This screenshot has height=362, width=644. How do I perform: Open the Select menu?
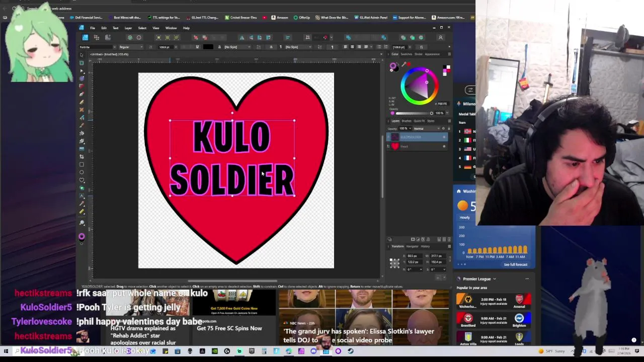[142, 28]
